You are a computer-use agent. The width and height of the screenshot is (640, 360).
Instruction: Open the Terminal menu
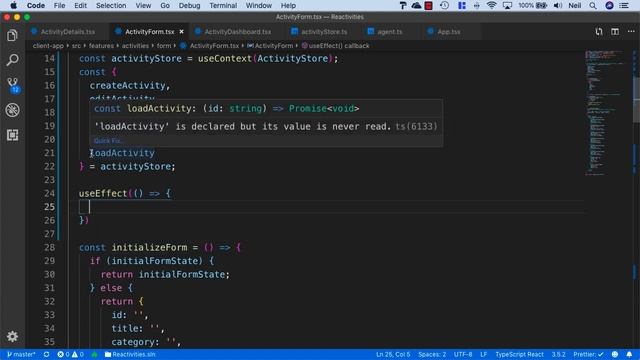point(223,5)
